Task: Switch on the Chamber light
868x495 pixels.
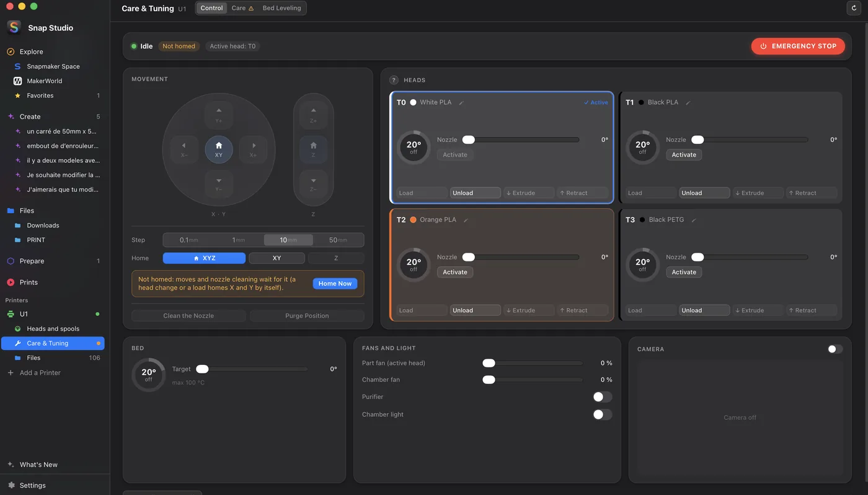Action: coord(602,414)
